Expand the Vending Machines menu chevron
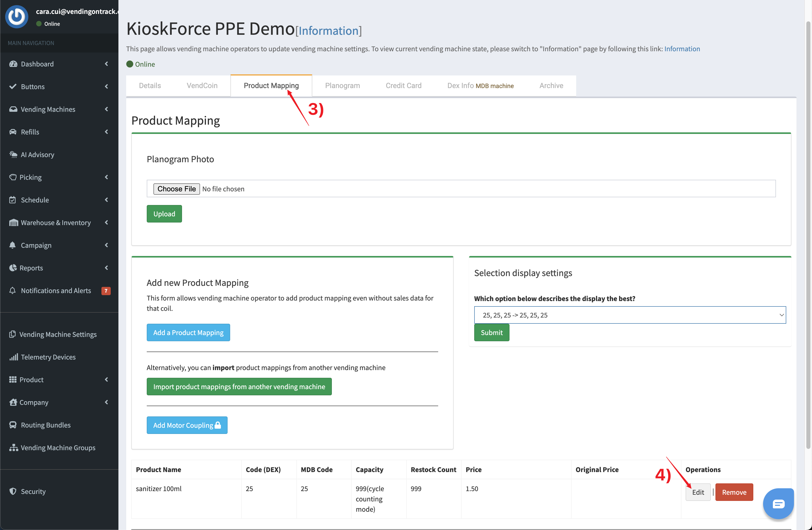Viewport: 812px width, 530px height. (x=106, y=109)
